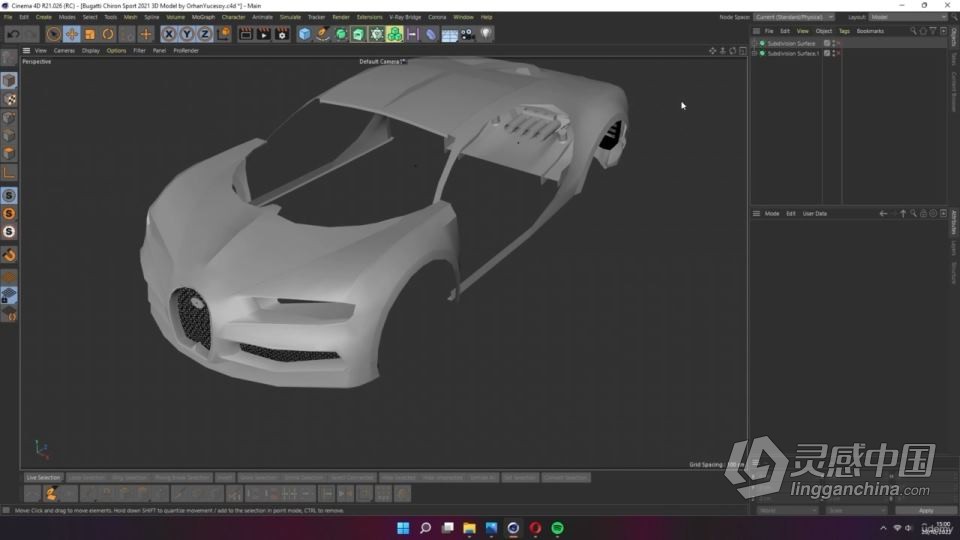Viewport: 960px width, 540px height.
Task: Click the Subdivision Surface generator icon
Action: [340, 34]
